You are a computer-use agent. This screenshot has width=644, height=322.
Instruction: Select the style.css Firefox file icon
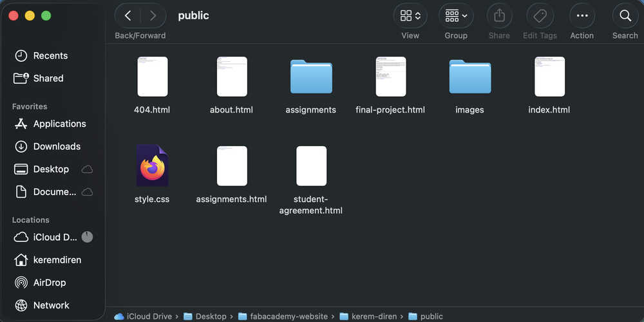pyautogui.click(x=153, y=166)
